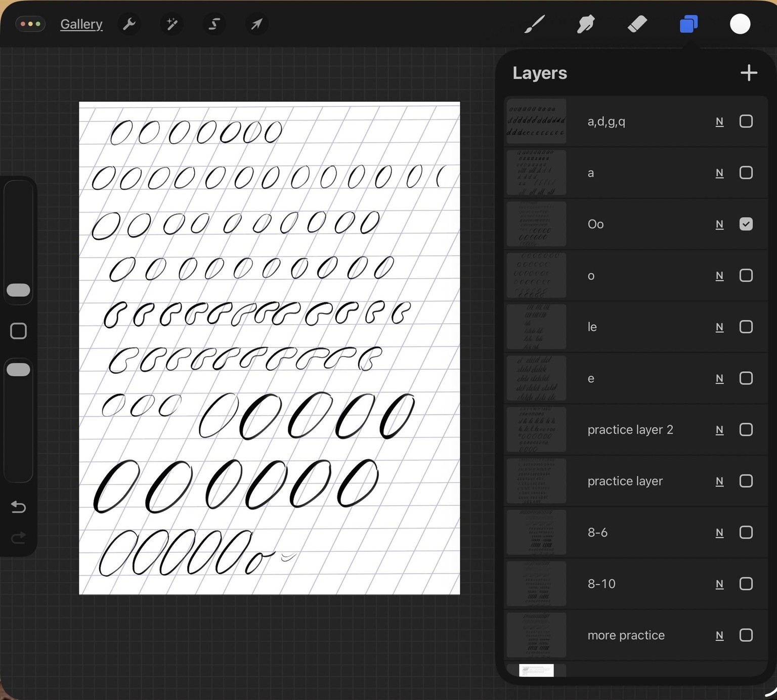
Task: Open blend mode N for Oo layer
Action: 719,225
